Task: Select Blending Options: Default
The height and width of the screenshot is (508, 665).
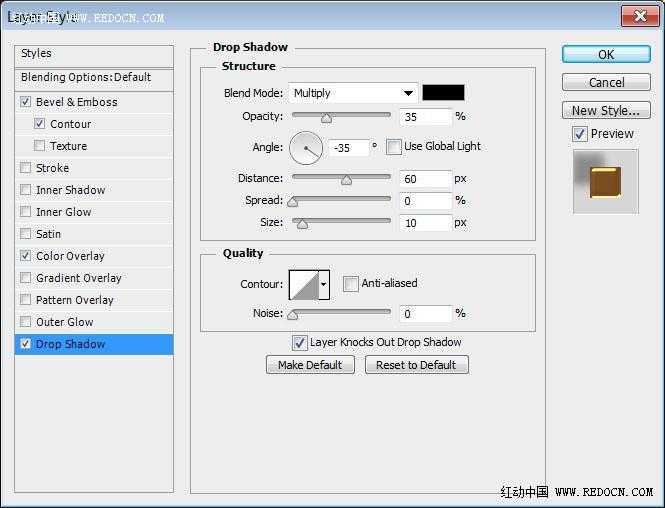Action: pos(94,79)
